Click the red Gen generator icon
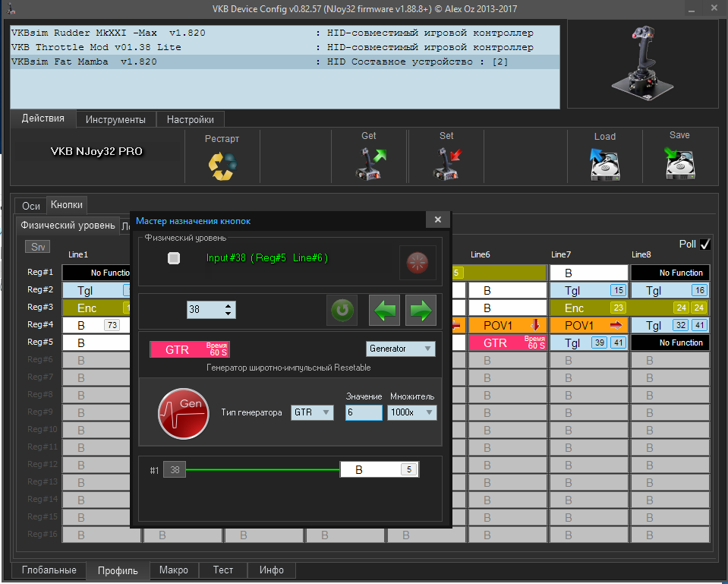The width and height of the screenshot is (728, 584). coord(184,413)
